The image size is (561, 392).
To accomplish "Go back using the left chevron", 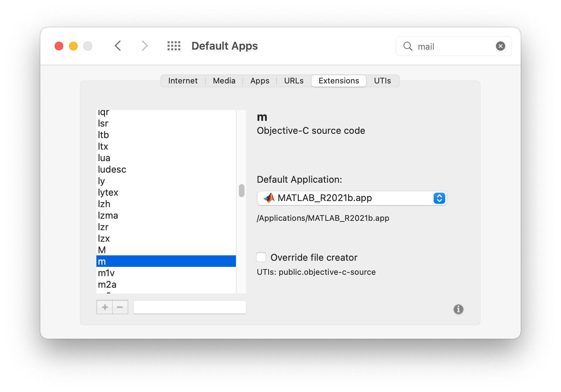I will (x=118, y=46).
